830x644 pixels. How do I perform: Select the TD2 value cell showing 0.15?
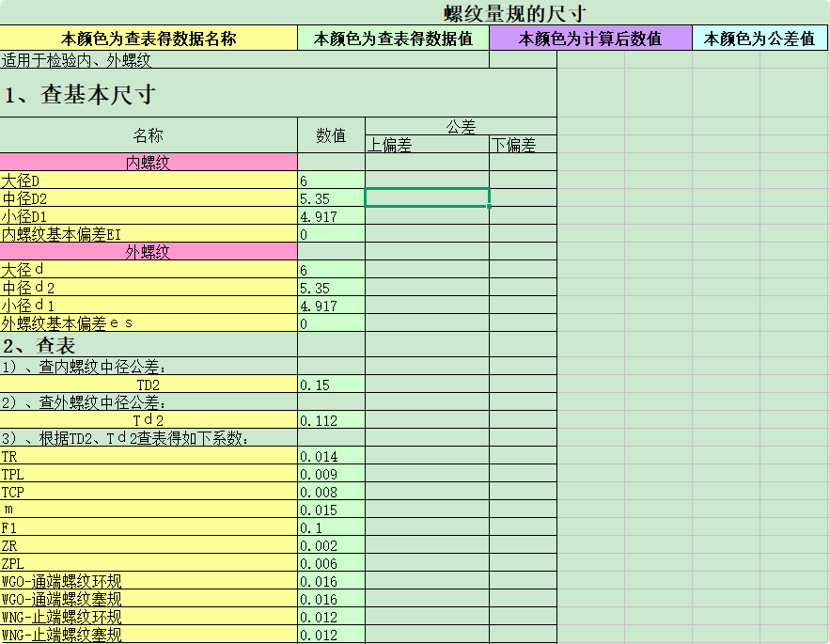(331, 385)
